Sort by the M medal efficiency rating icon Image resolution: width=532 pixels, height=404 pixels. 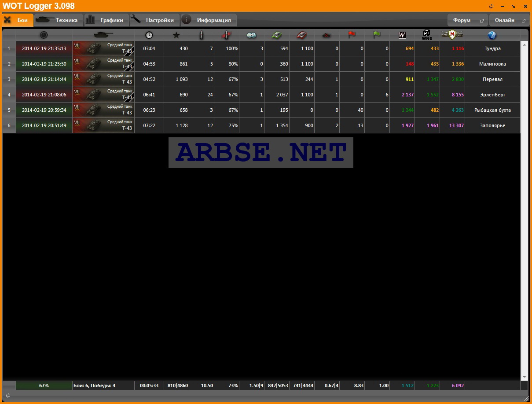pos(452,35)
